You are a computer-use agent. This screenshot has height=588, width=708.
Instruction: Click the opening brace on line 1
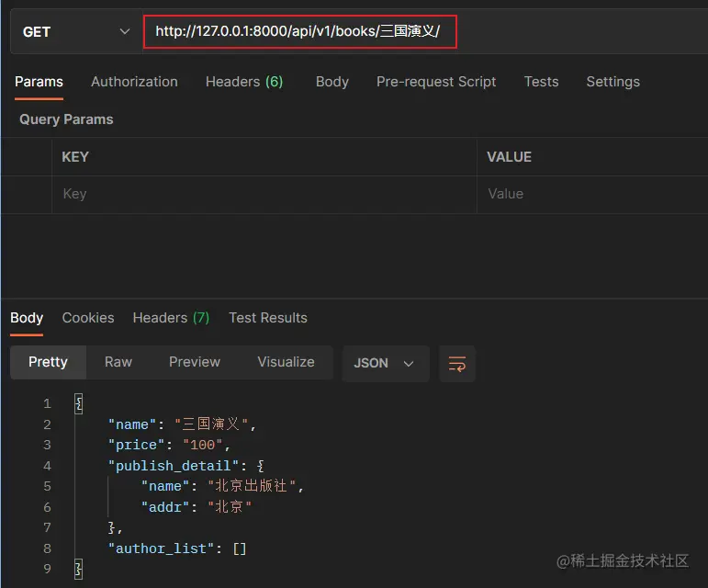[79, 403]
